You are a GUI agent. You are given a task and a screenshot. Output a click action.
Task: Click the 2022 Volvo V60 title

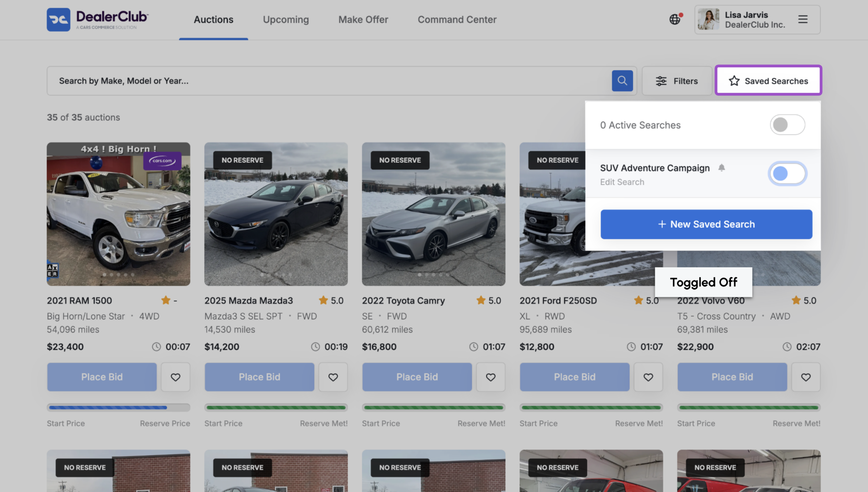pyautogui.click(x=711, y=301)
